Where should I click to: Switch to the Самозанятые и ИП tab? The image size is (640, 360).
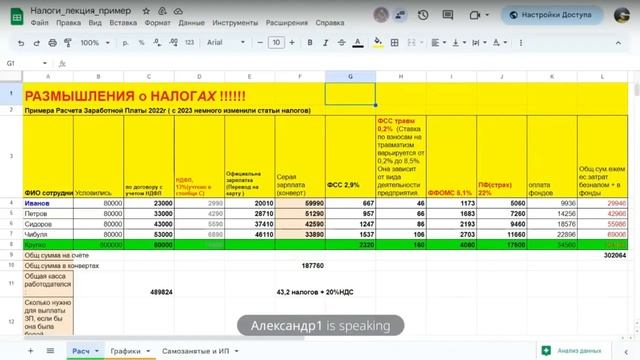coord(196,351)
